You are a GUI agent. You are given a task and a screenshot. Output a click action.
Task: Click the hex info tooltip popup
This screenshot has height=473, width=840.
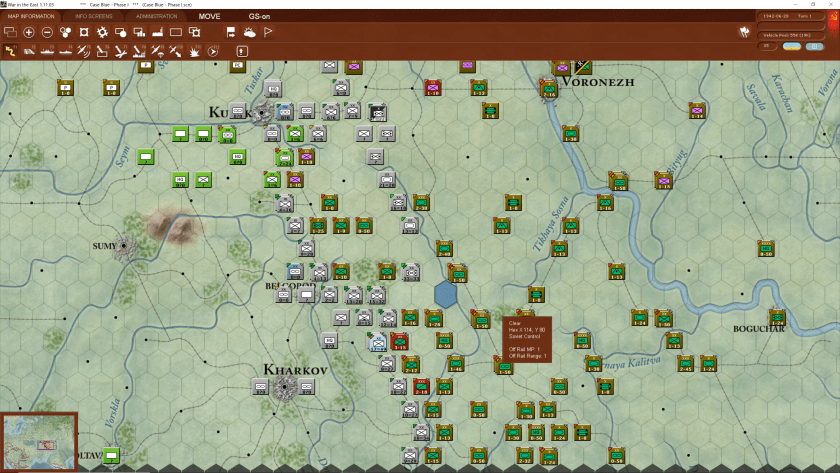pyautogui.click(x=527, y=340)
